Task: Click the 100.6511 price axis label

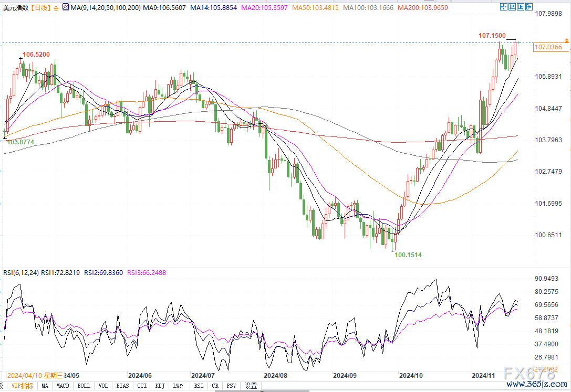Action: tap(548, 235)
